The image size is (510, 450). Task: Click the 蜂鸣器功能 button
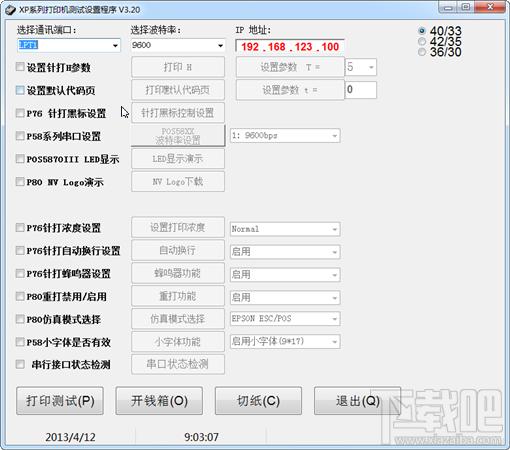point(178,273)
